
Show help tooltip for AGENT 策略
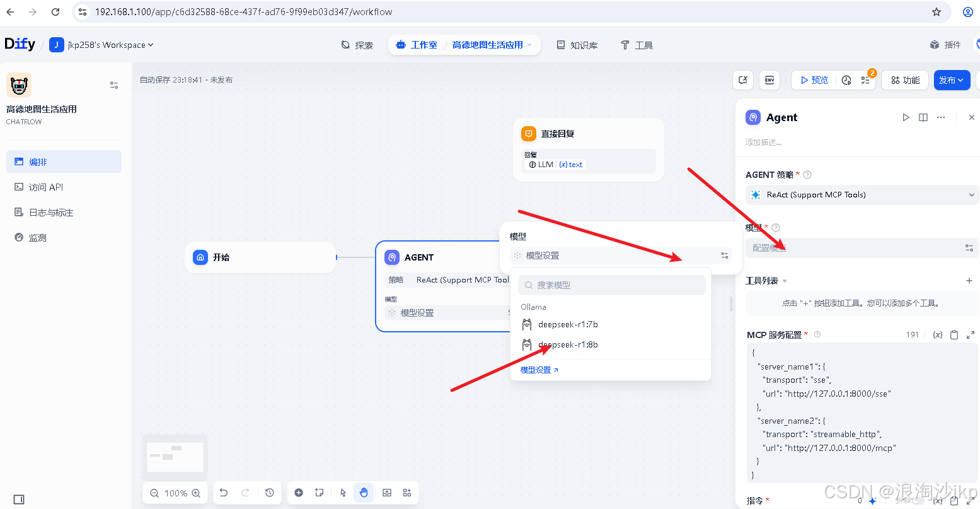(x=807, y=175)
